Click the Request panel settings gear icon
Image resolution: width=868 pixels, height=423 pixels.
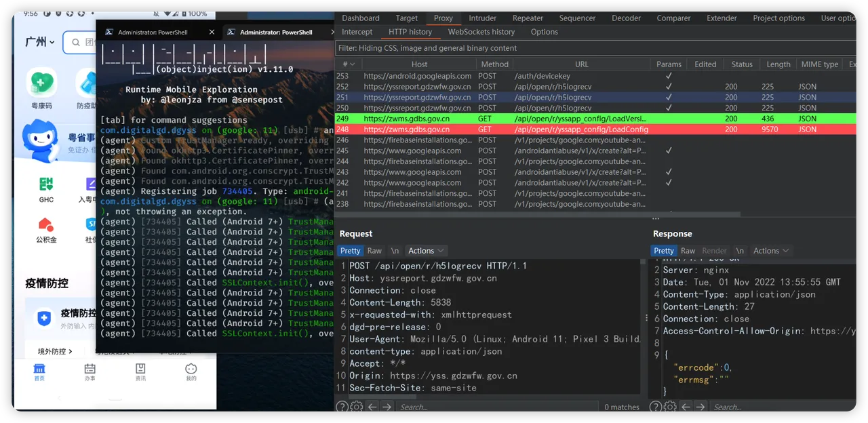pyautogui.click(x=356, y=407)
